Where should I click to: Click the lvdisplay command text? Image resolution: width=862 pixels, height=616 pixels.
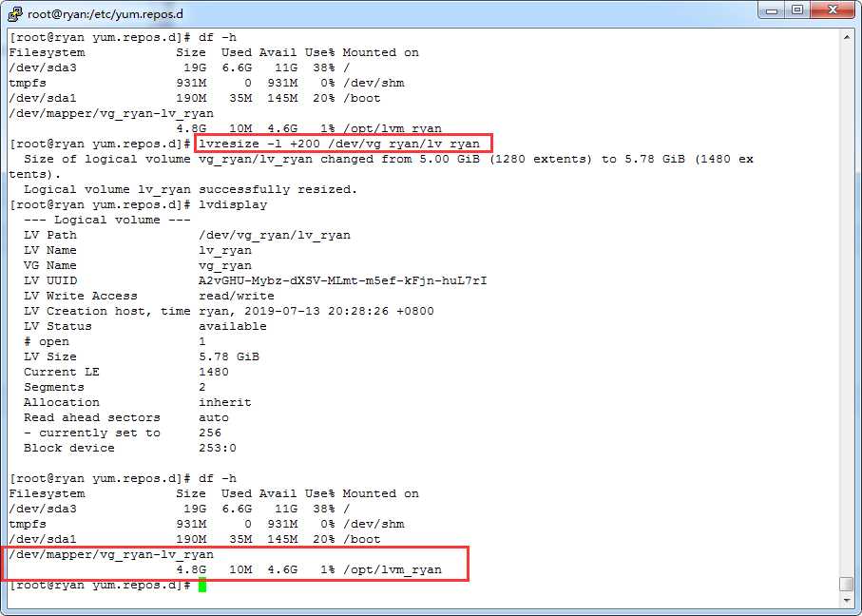click(x=233, y=204)
